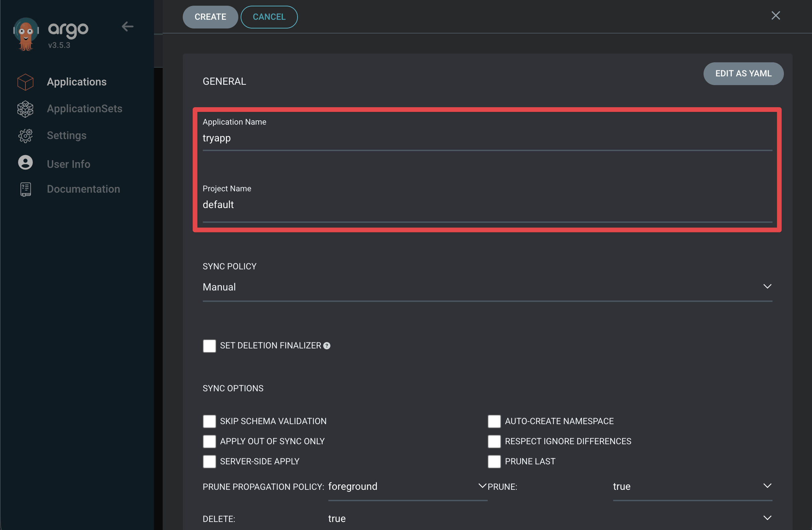The height and width of the screenshot is (530, 812).
Task: Check Apply Out Of Sync Only
Action: tap(209, 441)
